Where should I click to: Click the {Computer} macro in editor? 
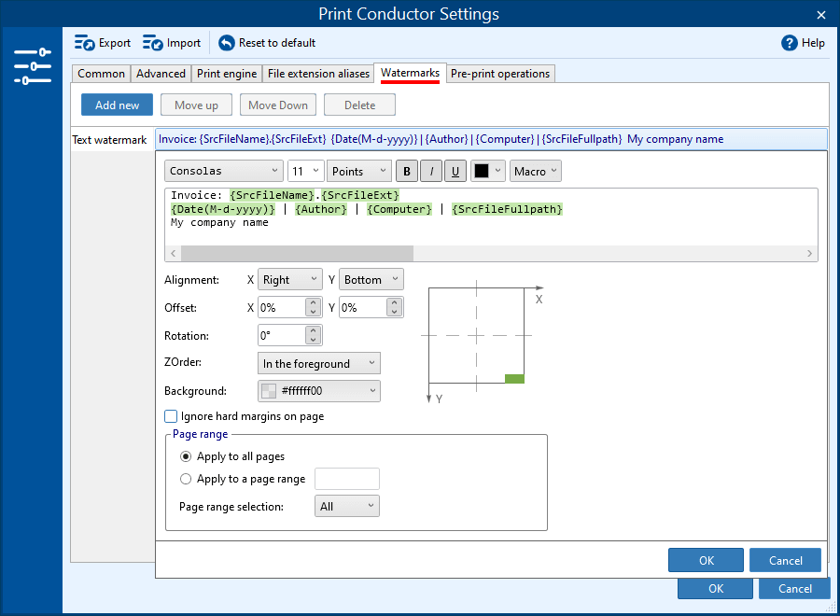[399, 209]
